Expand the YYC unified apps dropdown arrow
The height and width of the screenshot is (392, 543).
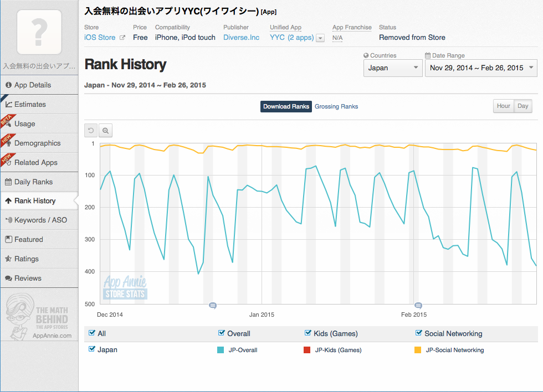click(x=320, y=38)
